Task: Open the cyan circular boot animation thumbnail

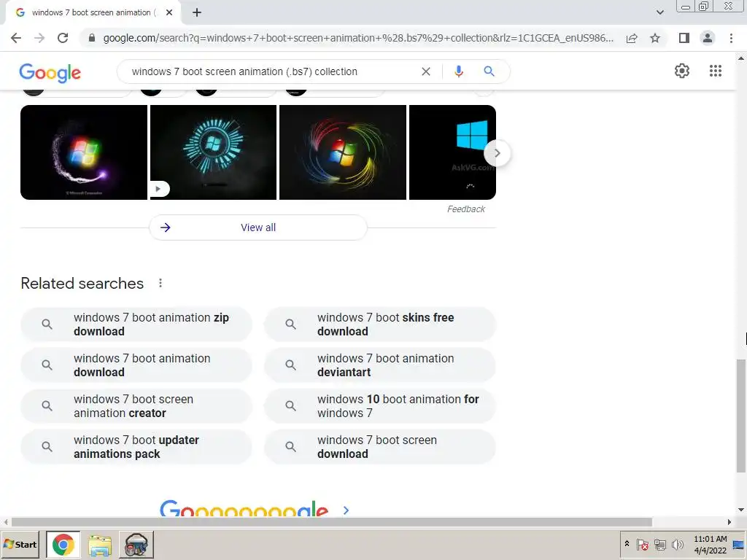Action: [x=214, y=152]
